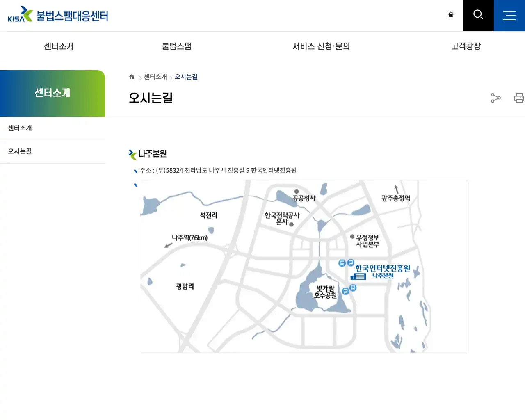Click 오시는길 in the breadcrumb trail
Viewport: 525px width, 420px height.
tap(186, 76)
